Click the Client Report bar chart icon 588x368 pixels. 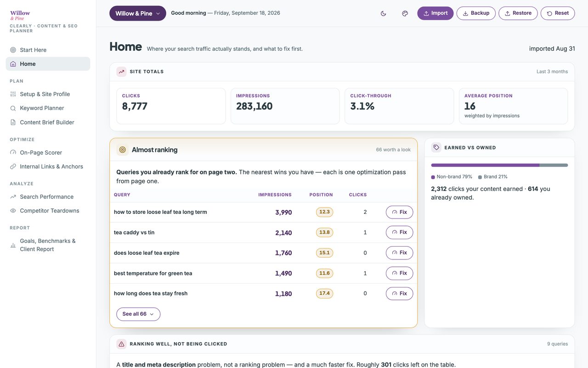pos(13,245)
